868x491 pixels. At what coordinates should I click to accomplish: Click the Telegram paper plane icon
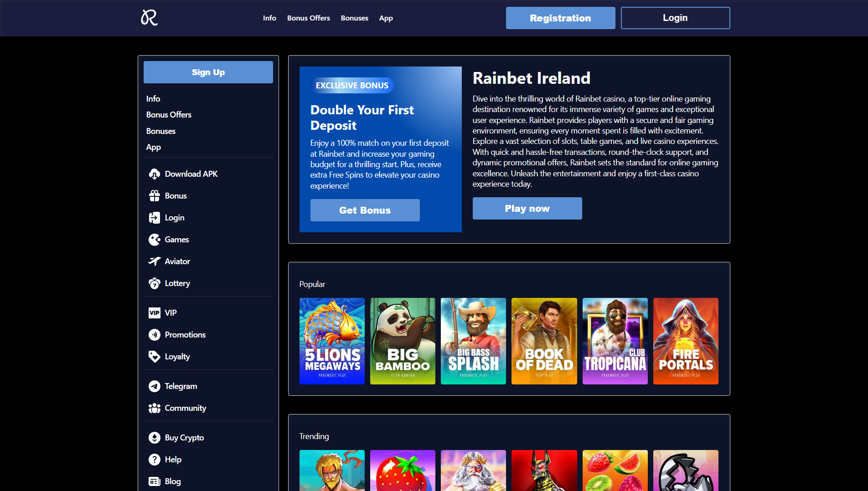coord(155,386)
